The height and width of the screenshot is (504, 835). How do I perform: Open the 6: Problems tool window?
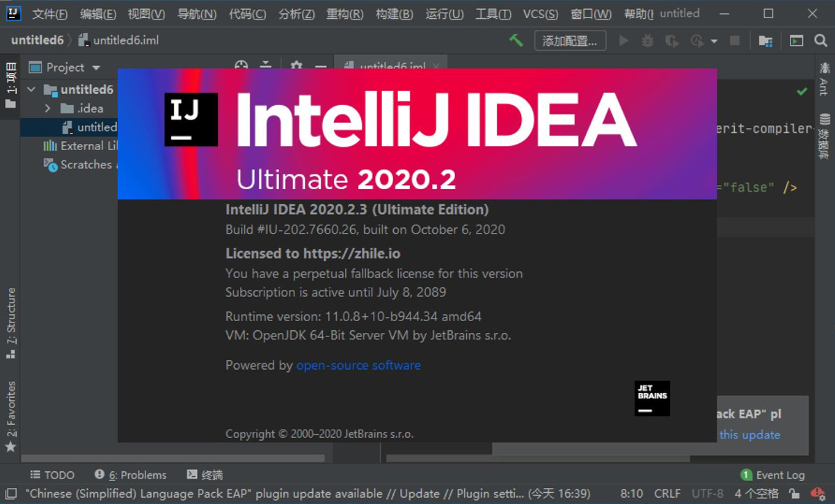pyautogui.click(x=131, y=475)
